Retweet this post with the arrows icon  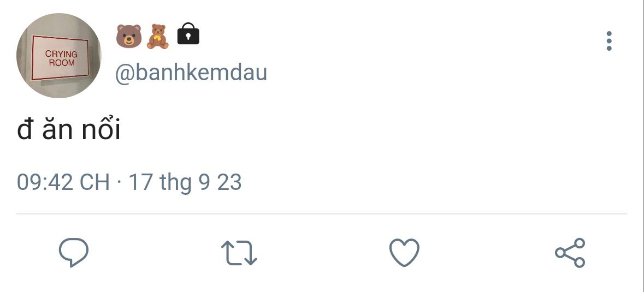[x=239, y=253]
